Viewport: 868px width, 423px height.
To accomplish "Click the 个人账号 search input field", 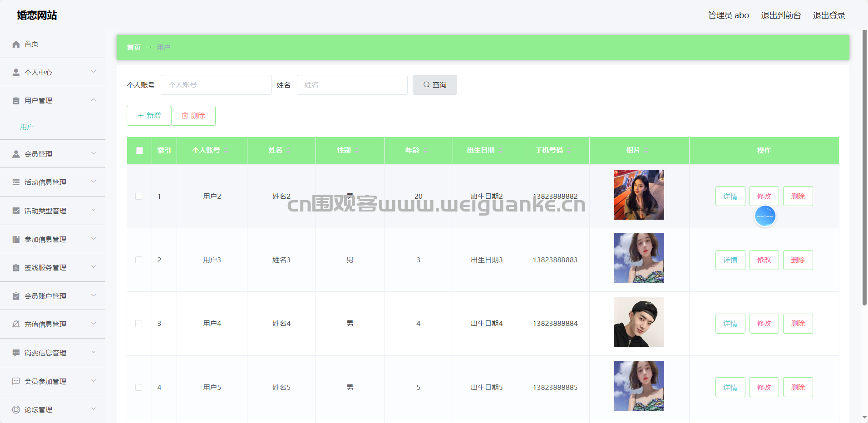I will point(216,85).
